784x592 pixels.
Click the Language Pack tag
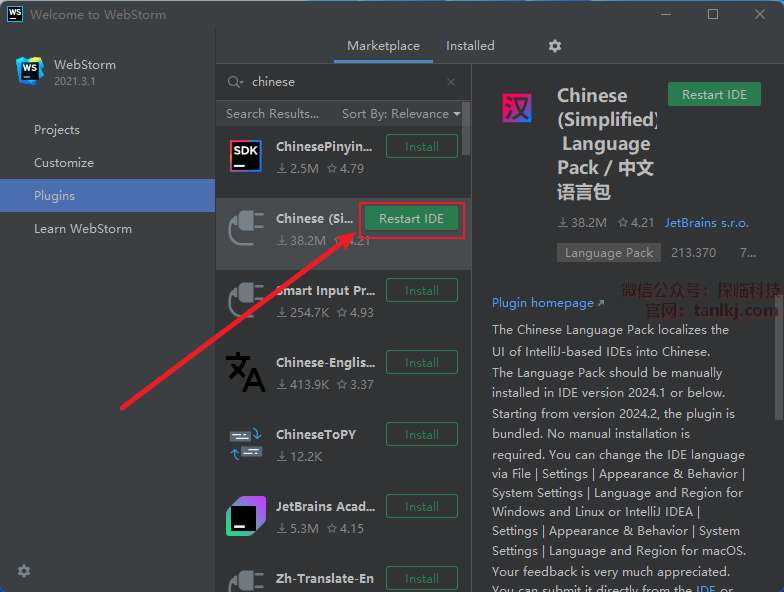click(x=608, y=253)
